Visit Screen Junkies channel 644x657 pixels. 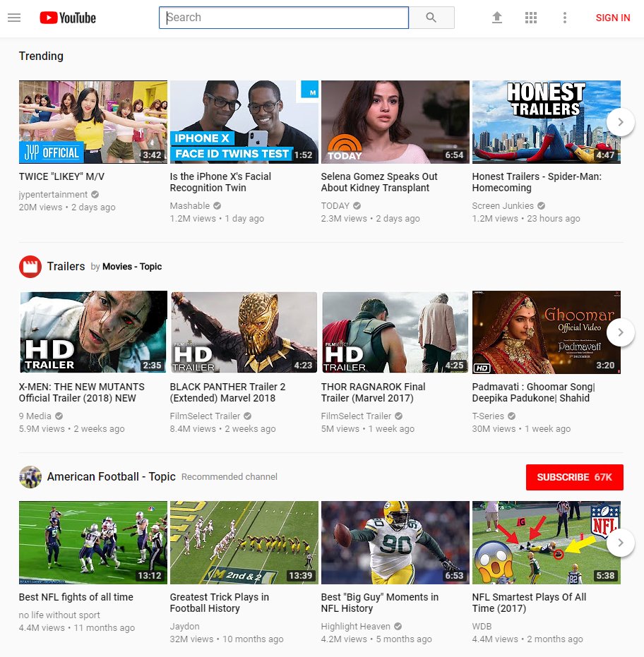[x=503, y=206]
